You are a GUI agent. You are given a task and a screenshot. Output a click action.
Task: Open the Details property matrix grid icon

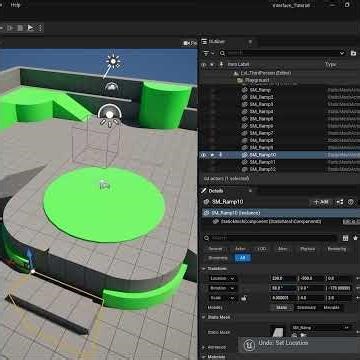[345, 238]
